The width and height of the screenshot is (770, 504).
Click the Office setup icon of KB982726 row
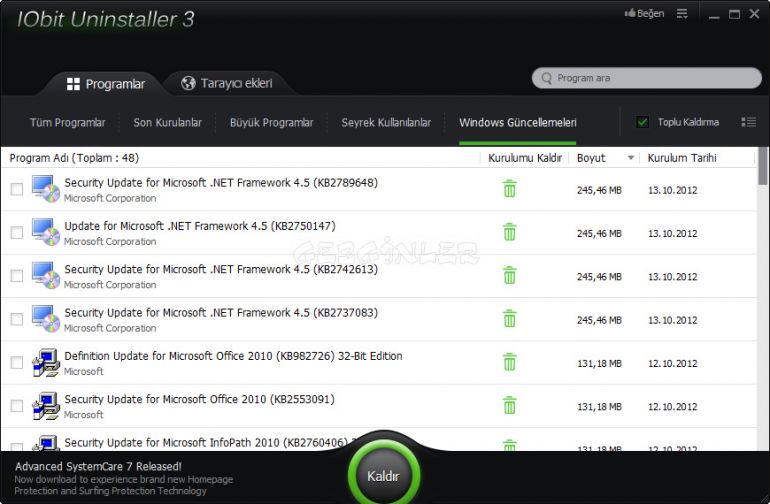point(46,363)
